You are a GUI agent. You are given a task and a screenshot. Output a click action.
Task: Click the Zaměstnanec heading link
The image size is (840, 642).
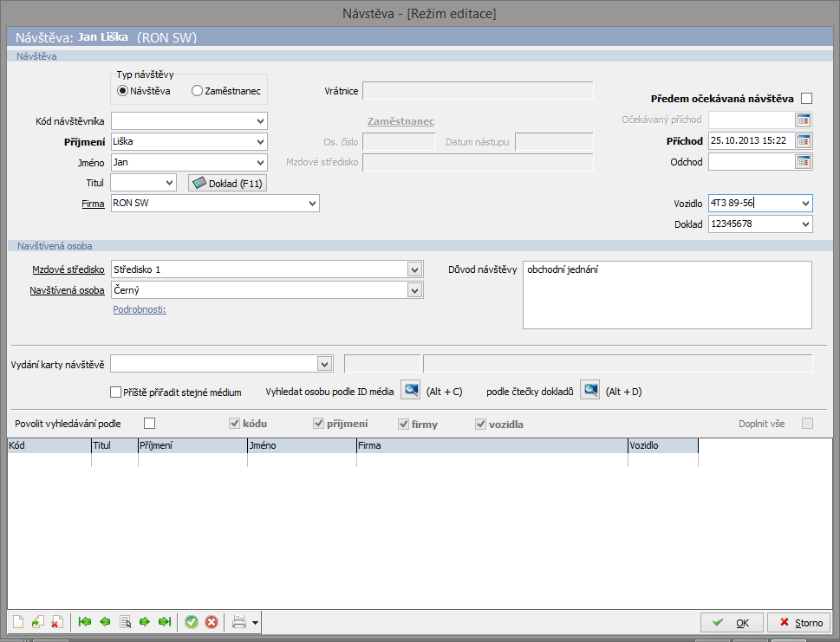pyautogui.click(x=400, y=121)
